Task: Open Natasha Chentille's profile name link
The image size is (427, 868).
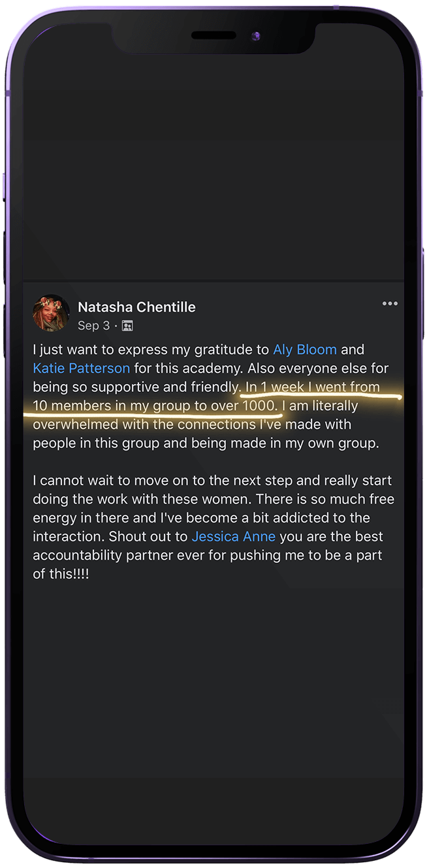Action: click(x=136, y=307)
